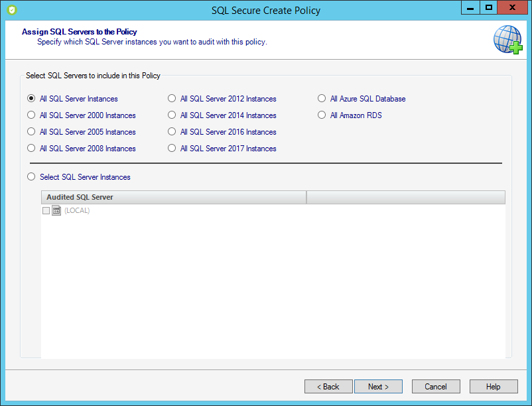Close the SQL Secure Create Policy window

coord(512,7)
